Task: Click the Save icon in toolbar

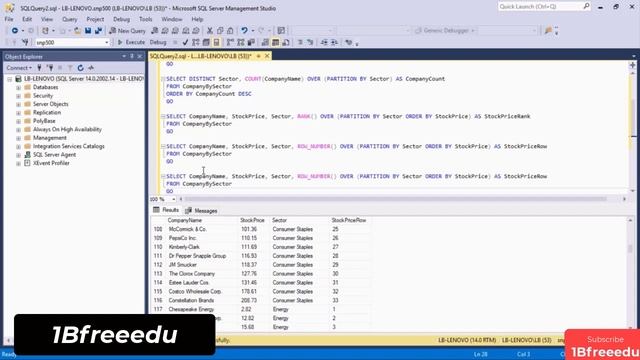Action: (x=88, y=31)
